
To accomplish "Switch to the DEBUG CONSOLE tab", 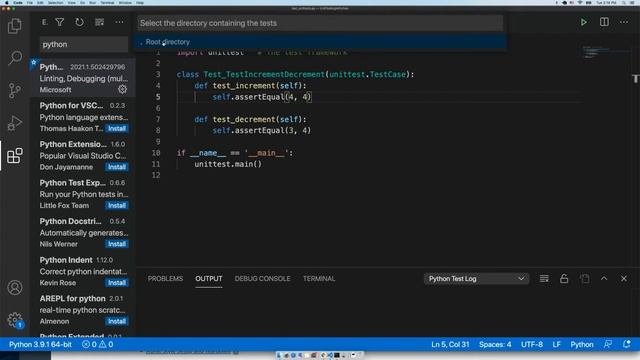I will (x=262, y=278).
